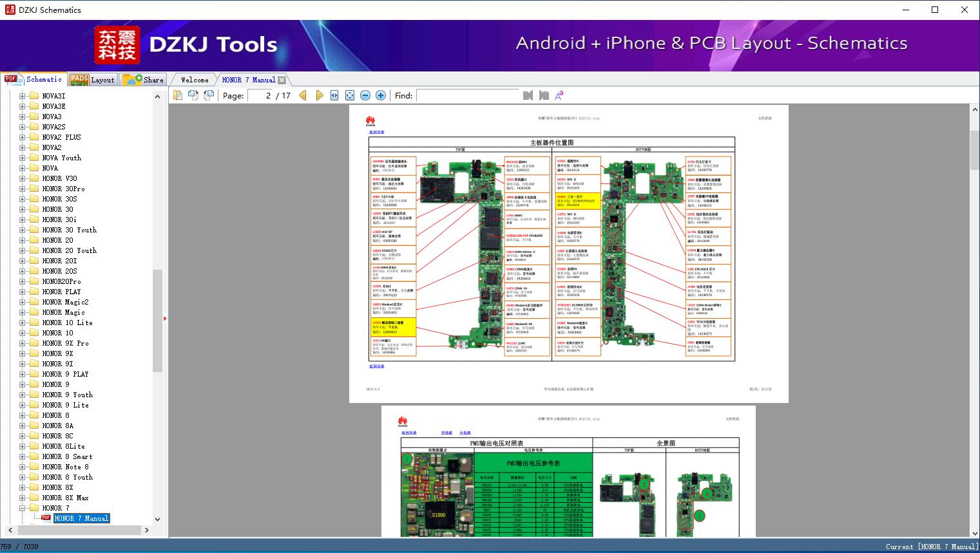Viewport: 980px width, 553px height.
Task: Click the fit width icon
Action: tap(334, 95)
